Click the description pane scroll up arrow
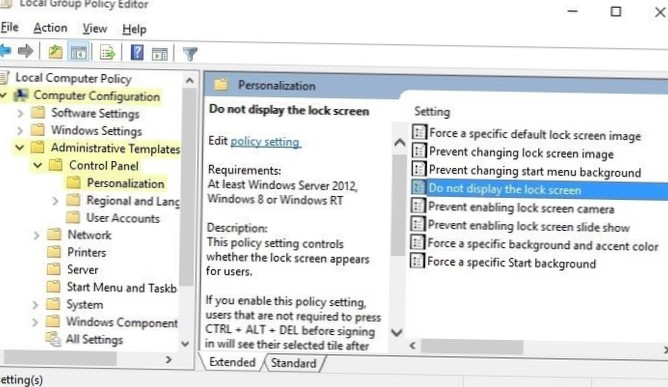Image resolution: width=668 pixels, height=387 pixels. (399, 142)
